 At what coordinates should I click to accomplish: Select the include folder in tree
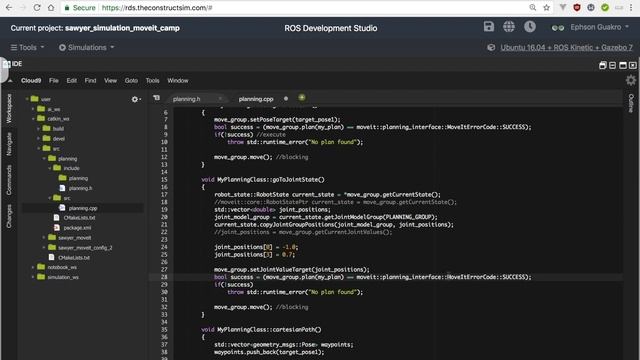[x=71, y=168]
